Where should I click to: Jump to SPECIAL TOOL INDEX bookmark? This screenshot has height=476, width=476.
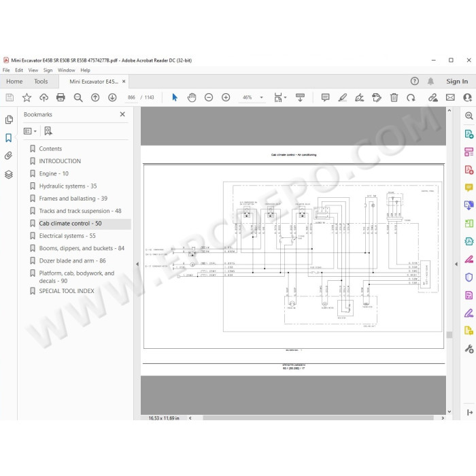coord(67,291)
